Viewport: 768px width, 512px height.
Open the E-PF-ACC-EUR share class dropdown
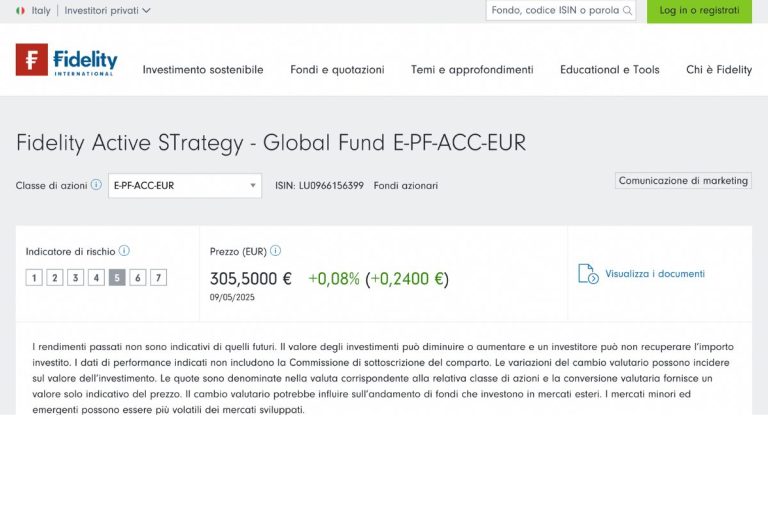[185, 186]
